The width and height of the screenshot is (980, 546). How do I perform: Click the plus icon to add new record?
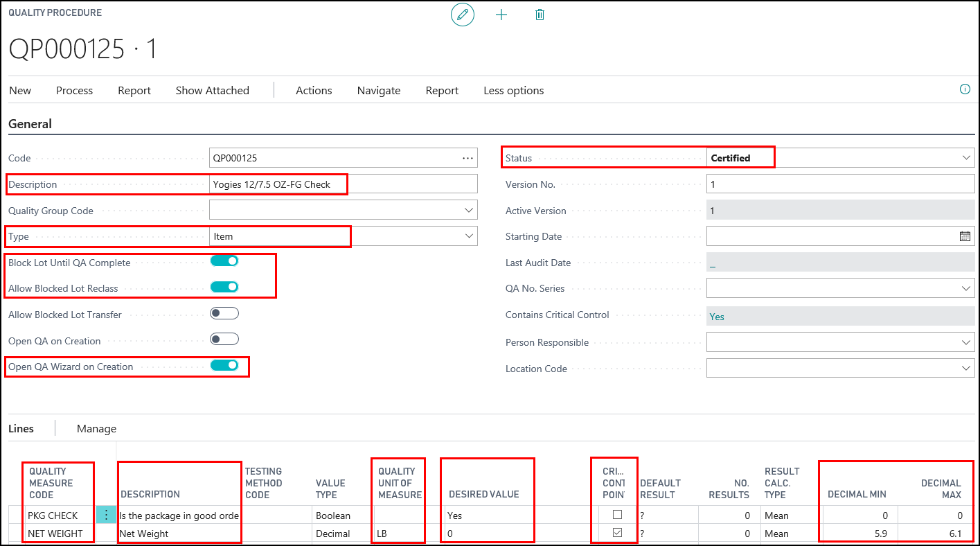click(x=501, y=15)
